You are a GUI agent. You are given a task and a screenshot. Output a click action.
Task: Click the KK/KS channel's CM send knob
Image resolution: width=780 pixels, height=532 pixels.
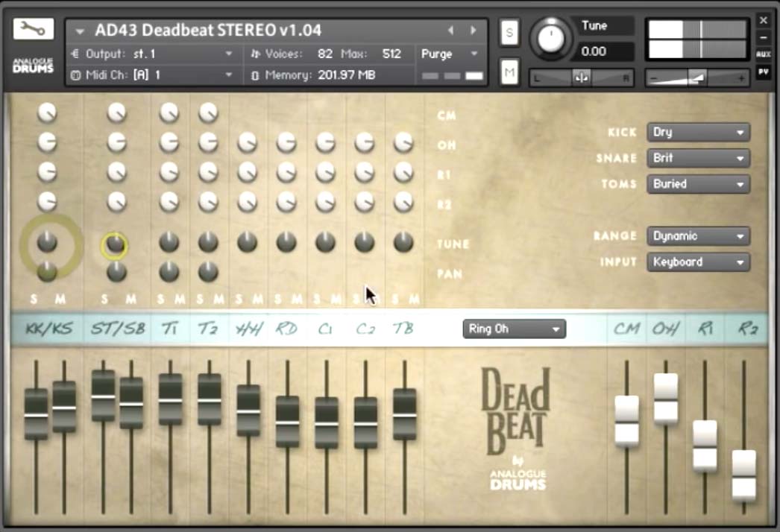click(47, 113)
